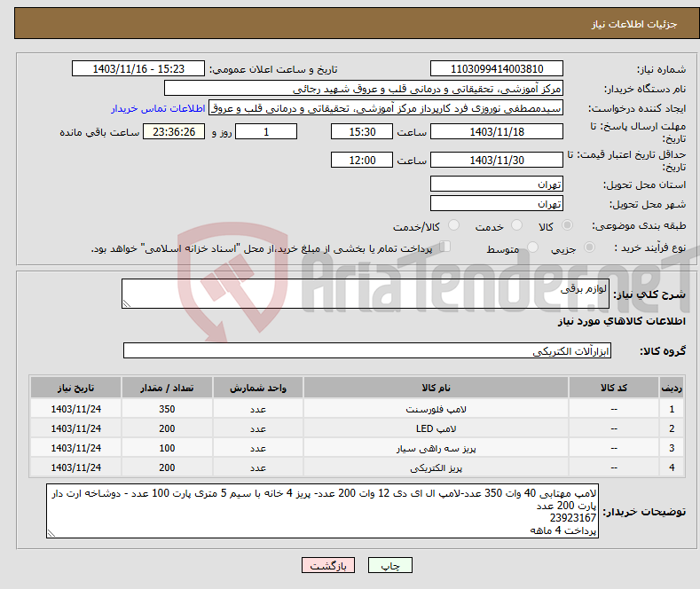
Task: Click the تاریخ نیاز column header
Action: coord(76,388)
